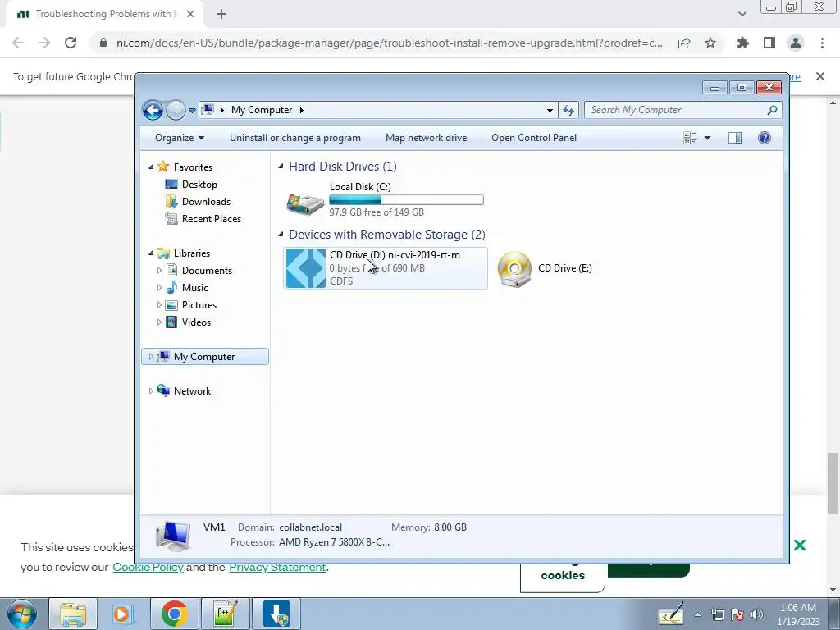Open the Organize menu
840x630 pixels.
[180, 138]
